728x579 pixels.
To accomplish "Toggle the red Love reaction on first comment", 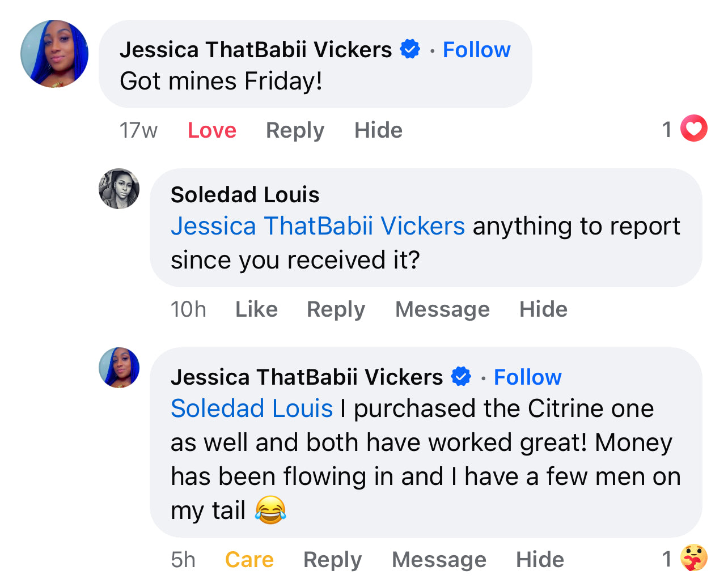I will [211, 130].
